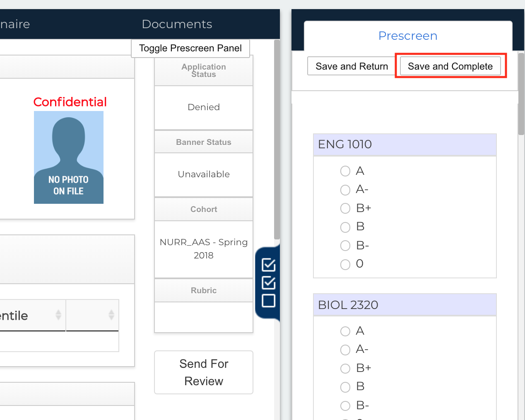The width and height of the screenshot is (525, 420).
Task: Sort by the percentile column arrows
Action: [58, 315]
